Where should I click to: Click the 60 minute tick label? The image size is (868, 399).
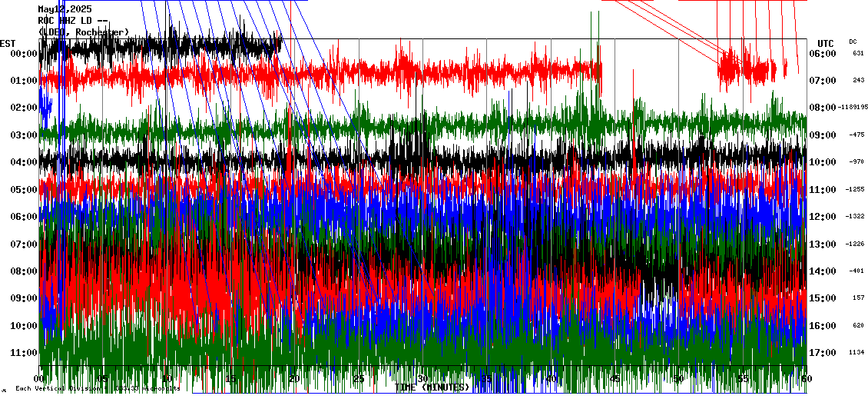click(806, 379)
